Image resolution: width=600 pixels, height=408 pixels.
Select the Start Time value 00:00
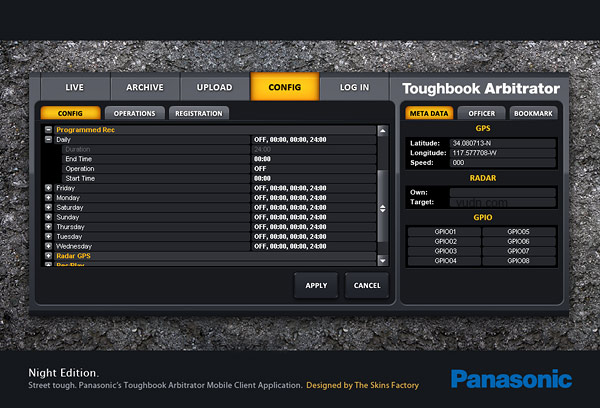[313, 178]
